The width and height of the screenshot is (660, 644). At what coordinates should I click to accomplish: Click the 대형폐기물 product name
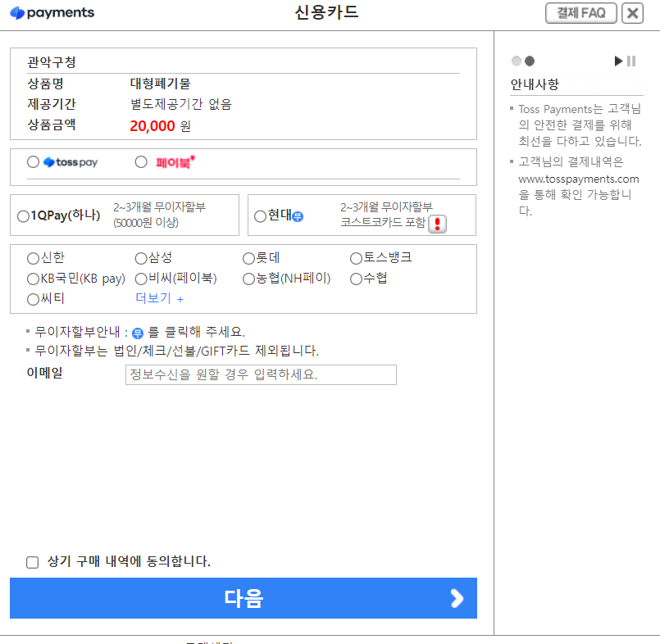coord(160,84)
